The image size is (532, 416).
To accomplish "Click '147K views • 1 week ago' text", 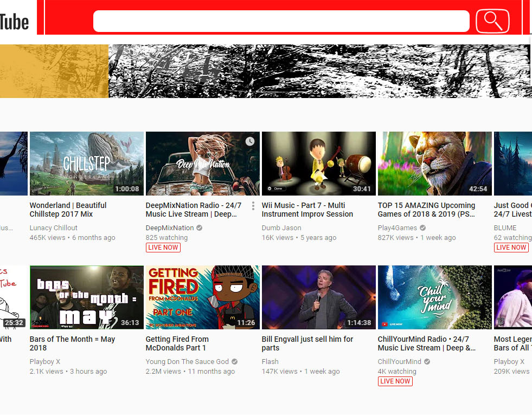I will [300, 372].
